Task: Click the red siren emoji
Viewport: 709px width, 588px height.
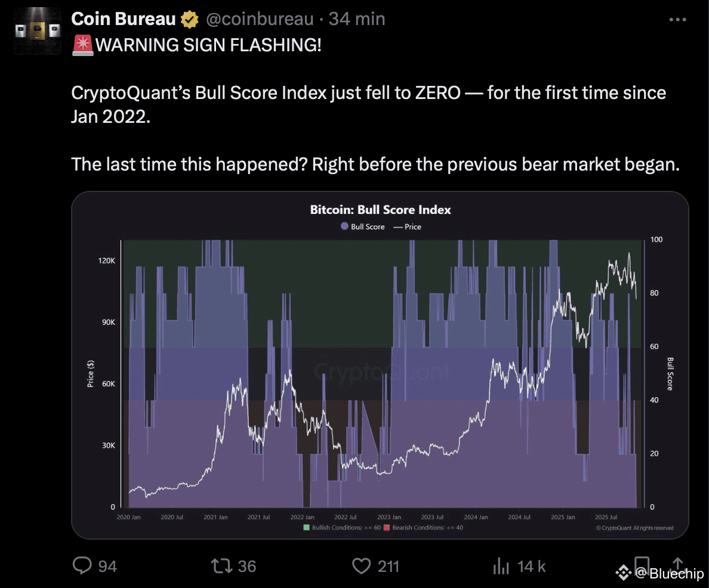Action: (x=81, y=45)
